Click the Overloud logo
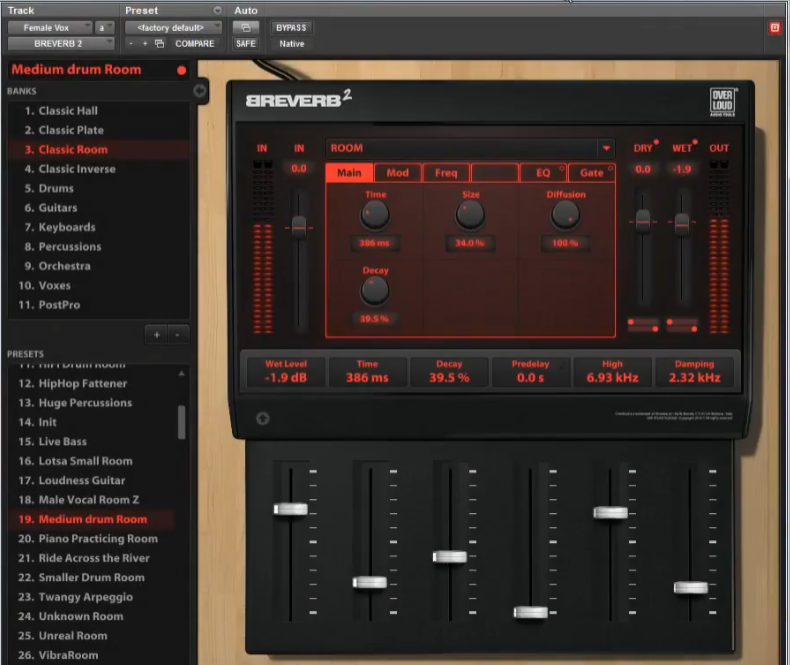The width and height of the screenshot is (790, 665). coord(722,102)
